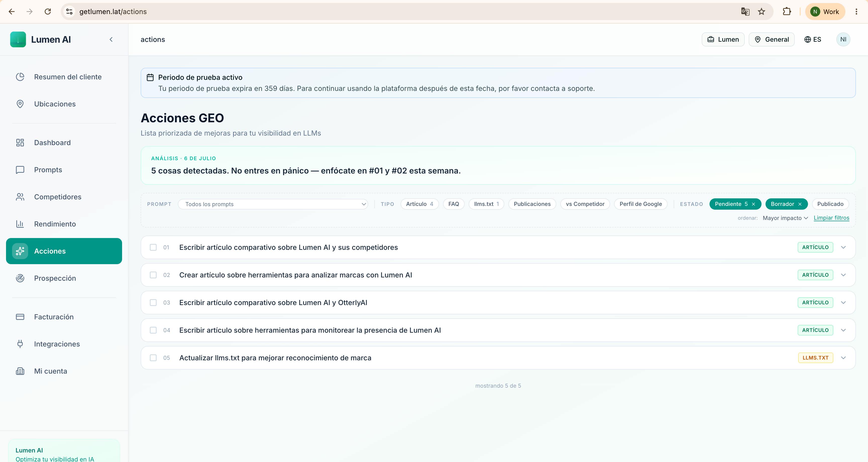The height and width of the screenshot is (462, 868).
Task: Open Prompts in the sidebar
Action: pos(64,170)
